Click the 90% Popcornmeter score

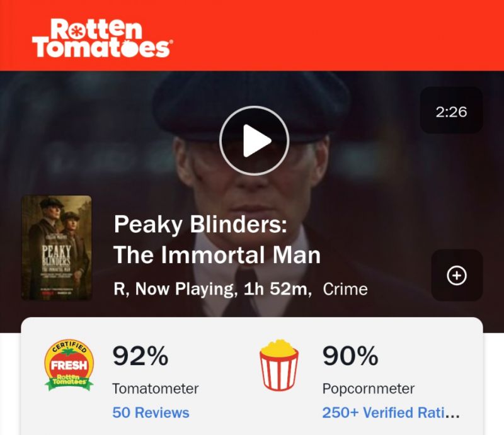[x=350, y=356]
